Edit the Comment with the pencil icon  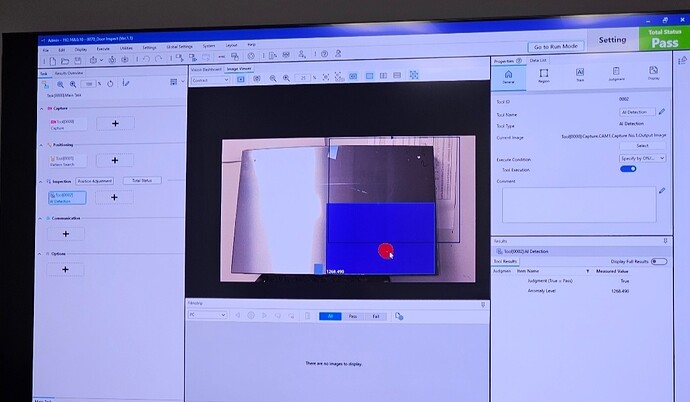point(662,190)
